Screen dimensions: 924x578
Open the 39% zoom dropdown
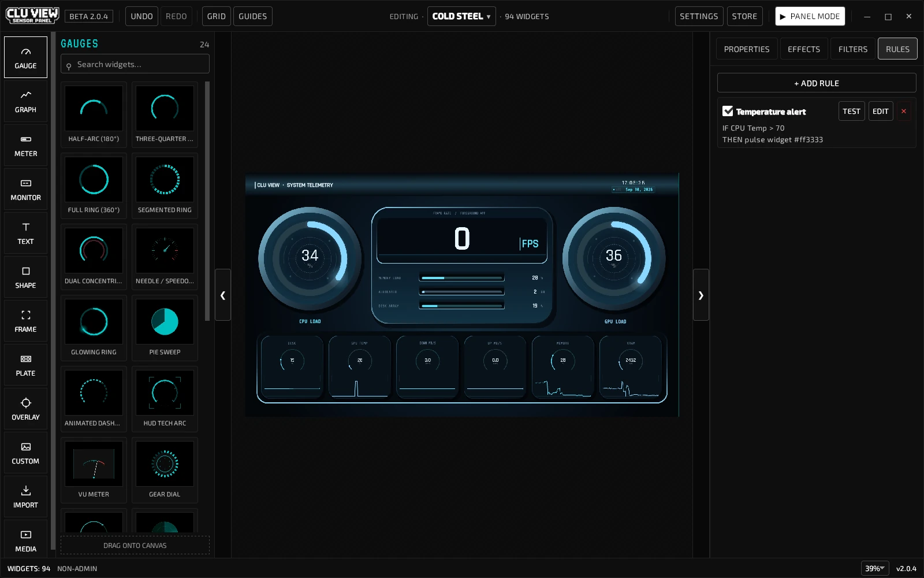(x=875, y=568)
